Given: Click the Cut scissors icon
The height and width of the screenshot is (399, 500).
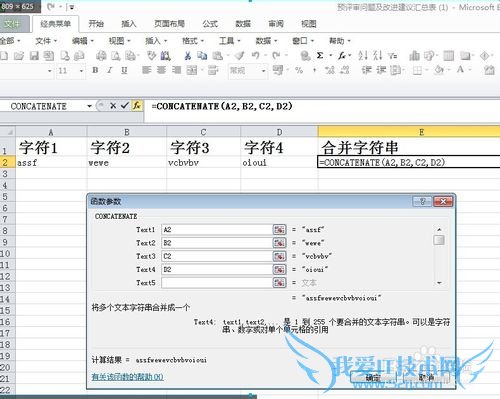Looking at the screenshot, I should tap(188, 56).
